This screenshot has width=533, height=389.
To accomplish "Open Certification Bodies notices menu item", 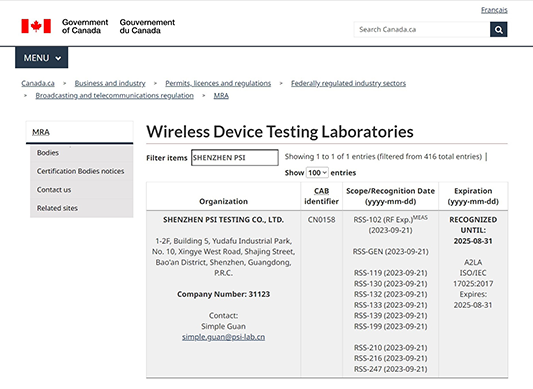I will click(82, 171).
